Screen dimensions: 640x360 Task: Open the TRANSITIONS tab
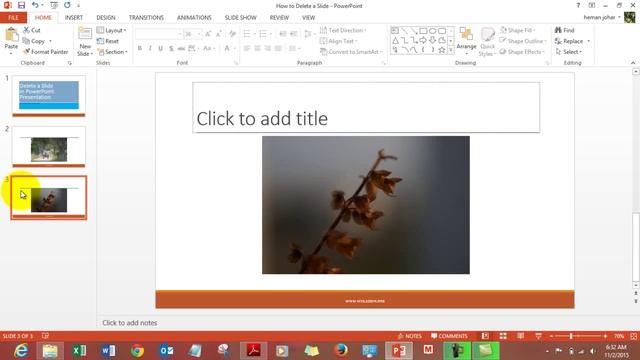tap(146, 18)
